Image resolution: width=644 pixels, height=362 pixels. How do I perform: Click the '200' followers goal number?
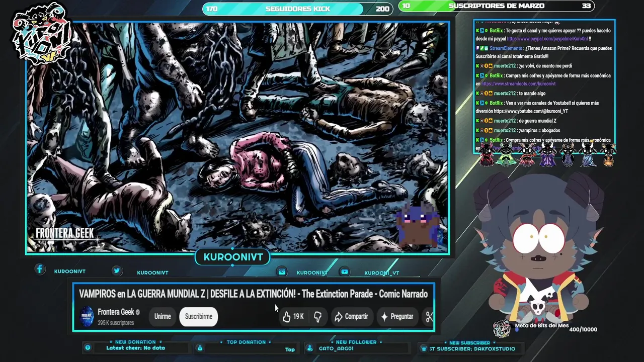382,9
